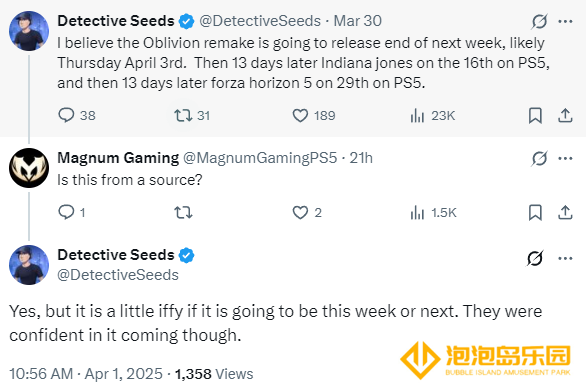Bookmark Magnum Gaming's reply
The image size is (586, 386).
click(535, 212)
